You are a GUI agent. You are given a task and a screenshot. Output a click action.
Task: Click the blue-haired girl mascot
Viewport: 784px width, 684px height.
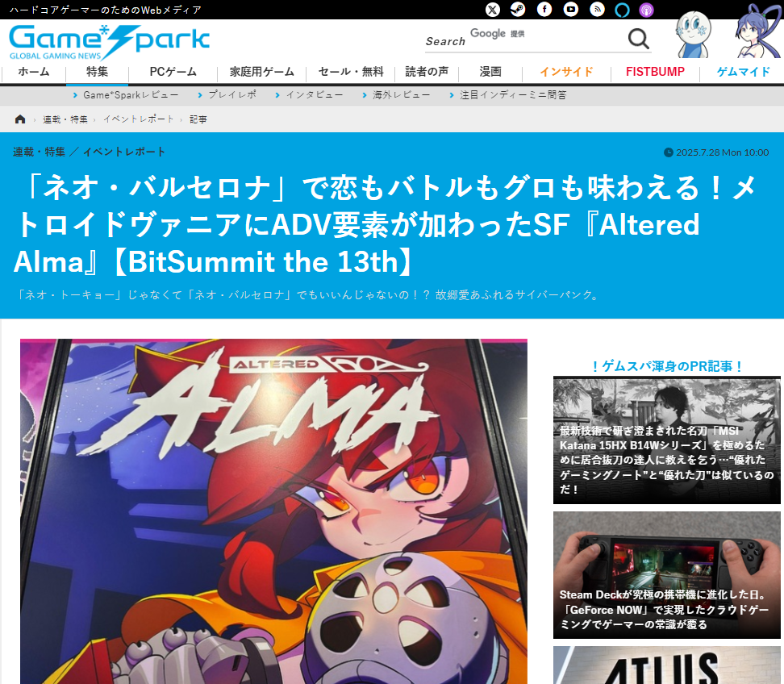(758, 31)
